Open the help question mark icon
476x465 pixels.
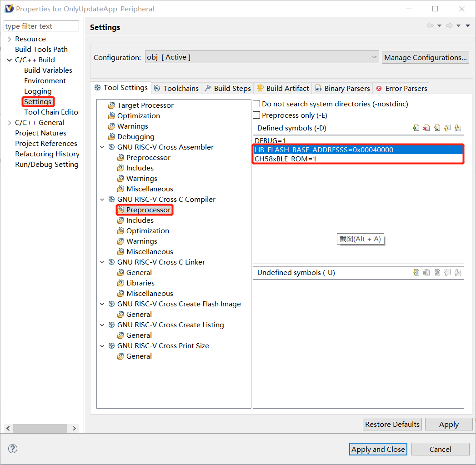coord(13,449)
